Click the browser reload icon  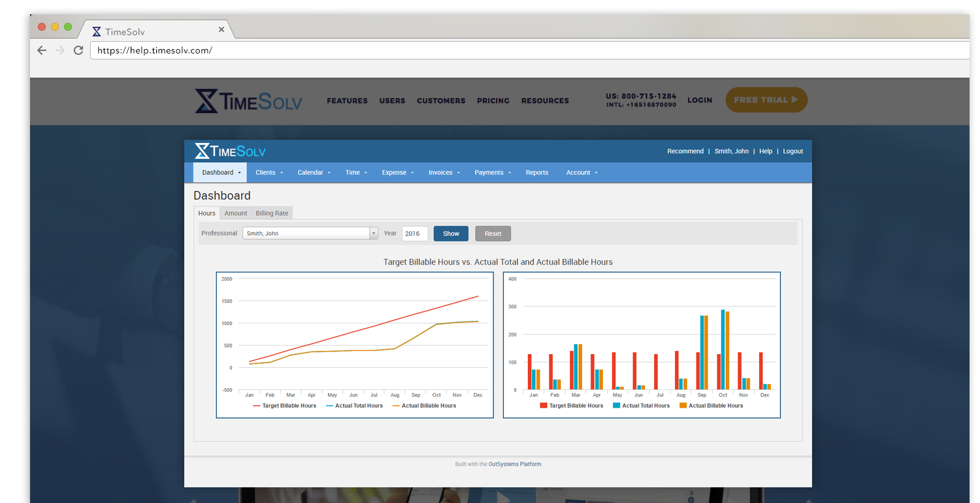[78, 50]
